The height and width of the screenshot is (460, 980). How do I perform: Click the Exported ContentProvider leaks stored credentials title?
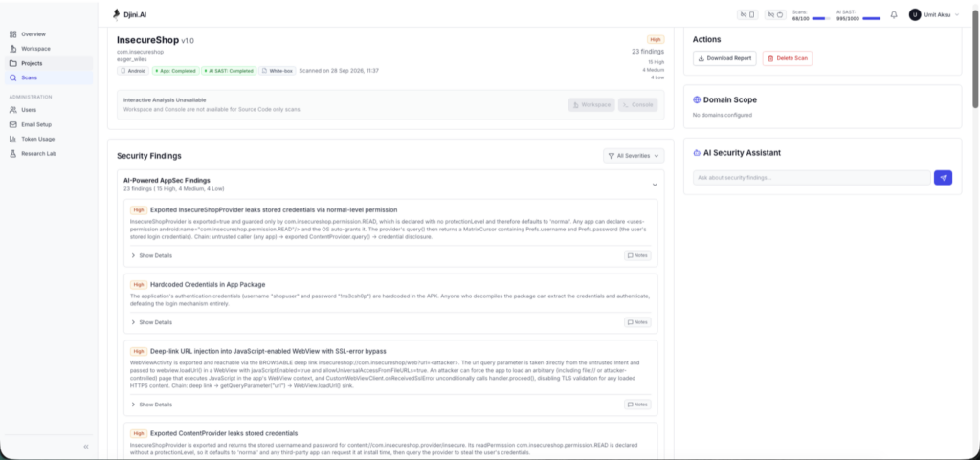coord(224,433)
